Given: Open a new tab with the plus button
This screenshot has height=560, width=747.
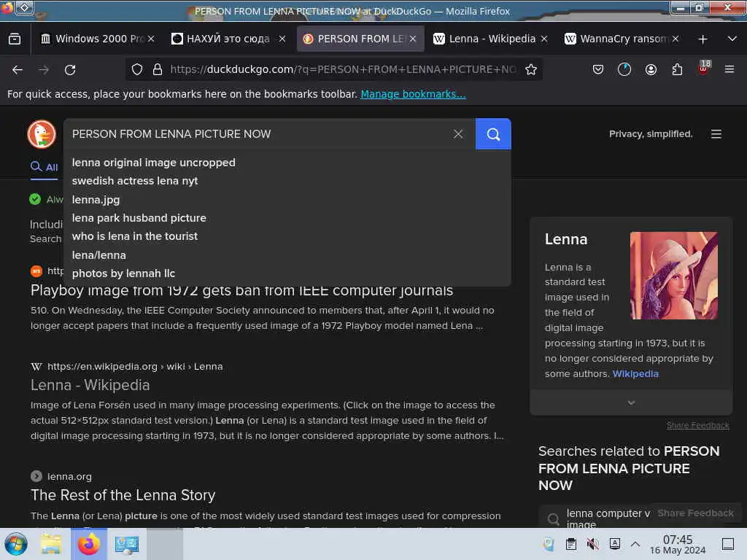Looking at the screenshot, I should (703, 39).
